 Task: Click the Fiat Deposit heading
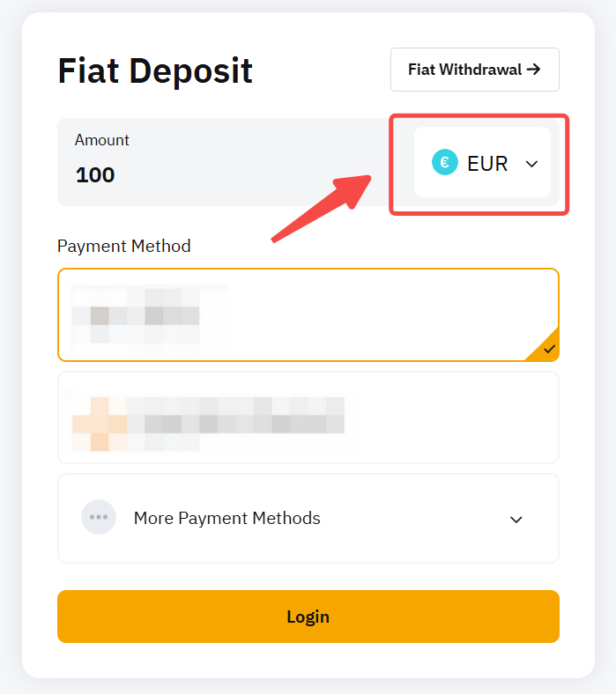(x=155, y=70)
